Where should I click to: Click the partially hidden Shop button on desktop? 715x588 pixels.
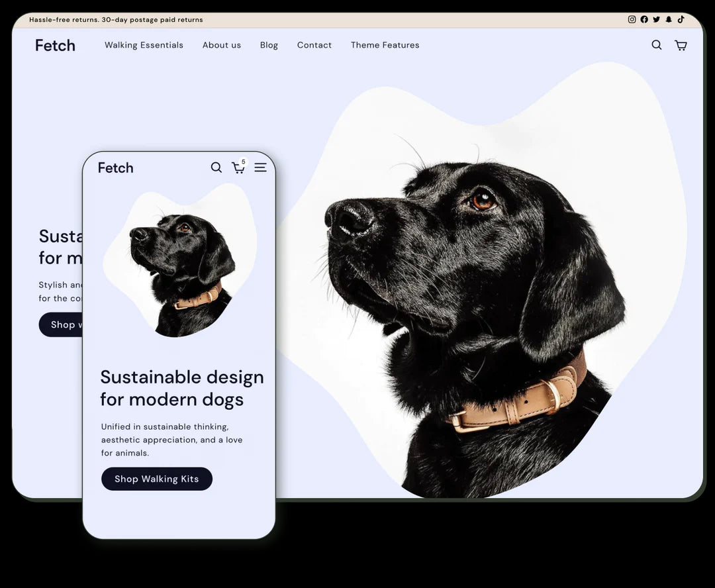tap(63, 324)
